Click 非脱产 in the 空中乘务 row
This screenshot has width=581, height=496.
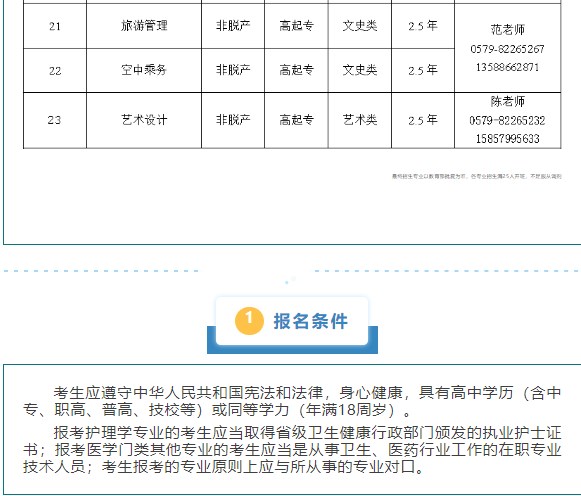(x=233, y=70)
